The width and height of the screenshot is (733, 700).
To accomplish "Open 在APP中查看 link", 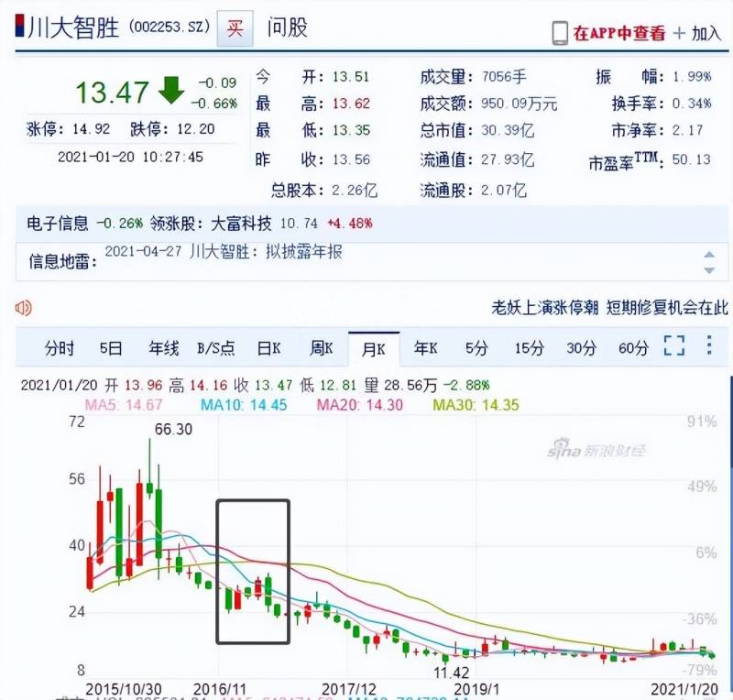I will point(619,33).
